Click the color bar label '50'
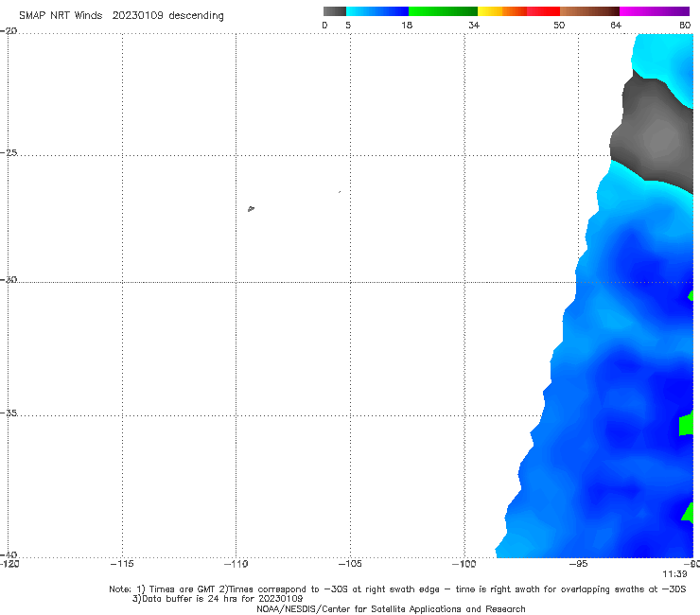700x615 pixels. (559, 25)
